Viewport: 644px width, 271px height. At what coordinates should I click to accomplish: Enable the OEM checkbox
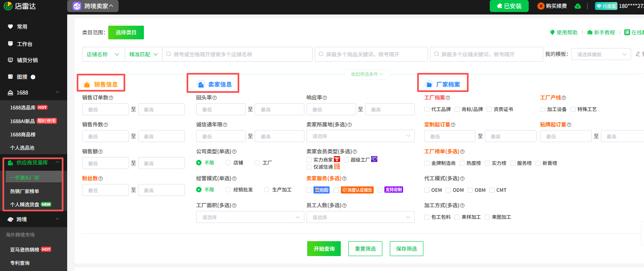(427, 190)
